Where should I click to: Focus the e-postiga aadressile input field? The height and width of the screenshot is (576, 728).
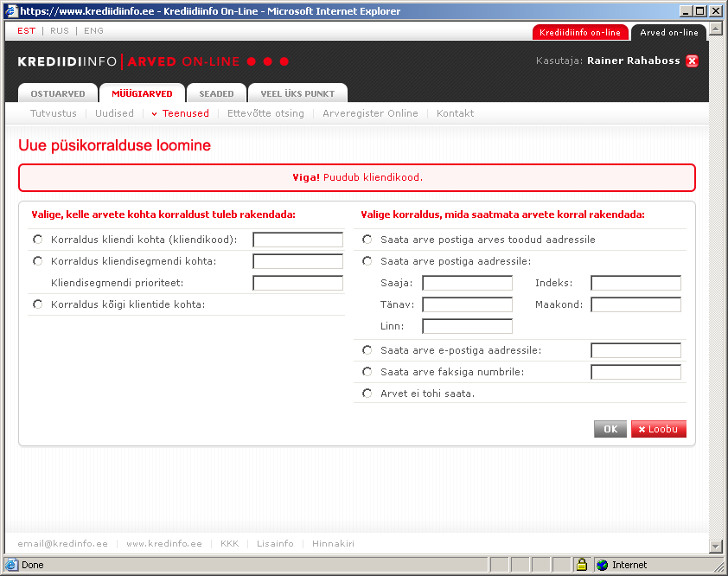click(x=635, y=350)
